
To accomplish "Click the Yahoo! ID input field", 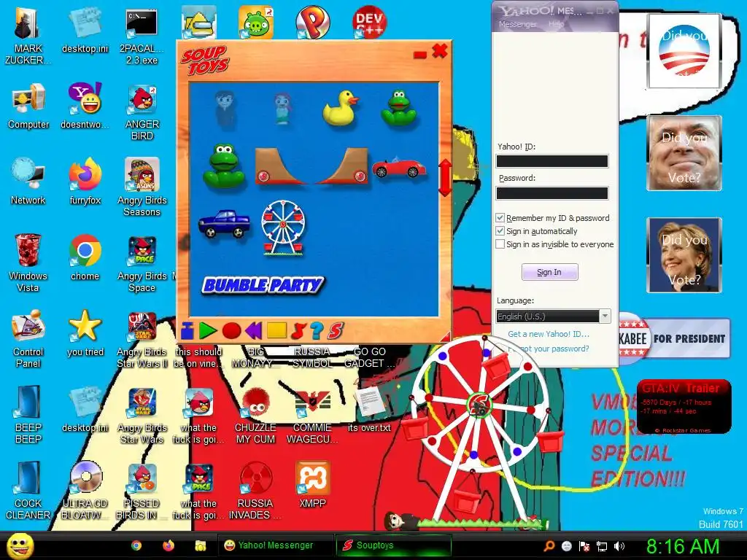I will click(552, 161).
